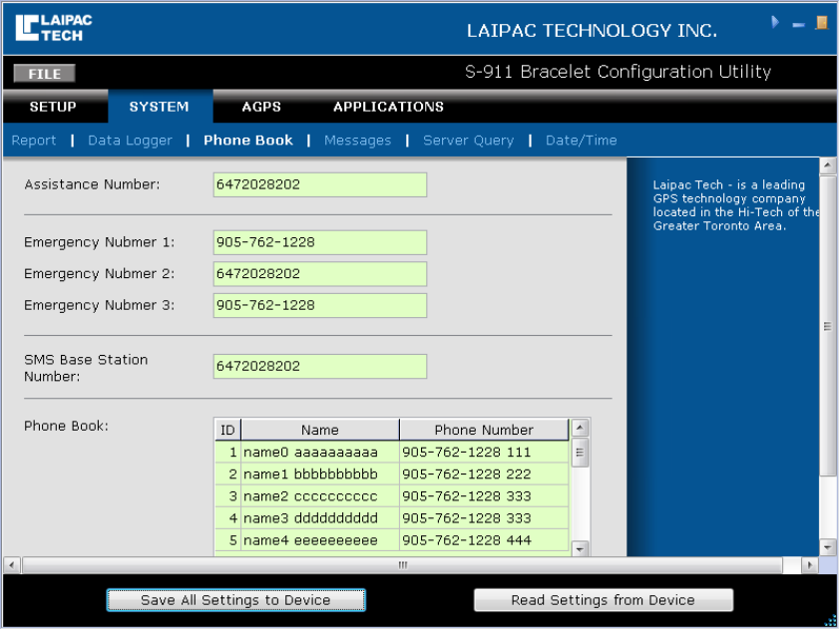Click the main panel vertical scroll up arrow
The width and height of the screenshot is (840, 630).
click(828, 165)
